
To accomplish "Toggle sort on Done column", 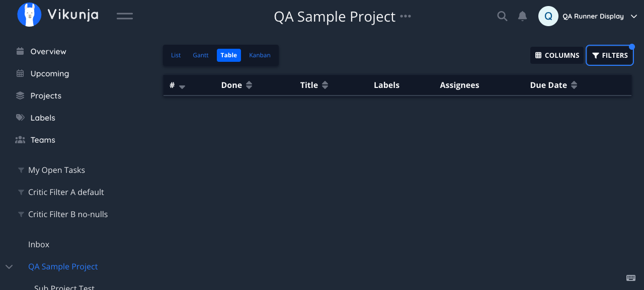I will click(x=249, y=85).
